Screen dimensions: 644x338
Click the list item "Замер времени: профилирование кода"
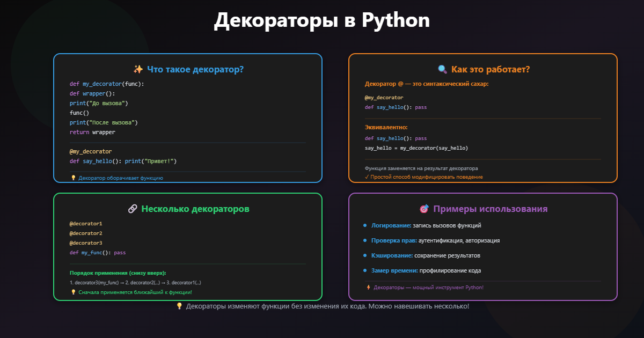[x=426, y=270]
